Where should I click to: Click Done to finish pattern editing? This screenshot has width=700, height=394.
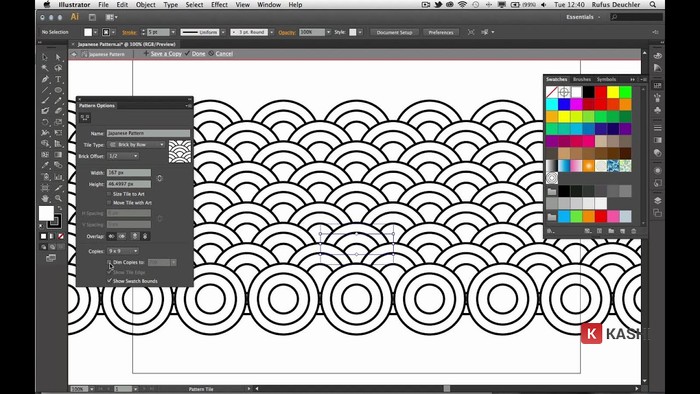coord(195,54)
